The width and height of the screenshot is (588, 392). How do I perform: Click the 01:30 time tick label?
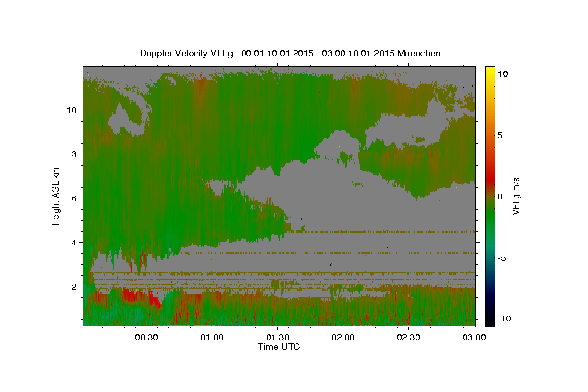click(277, 337)
